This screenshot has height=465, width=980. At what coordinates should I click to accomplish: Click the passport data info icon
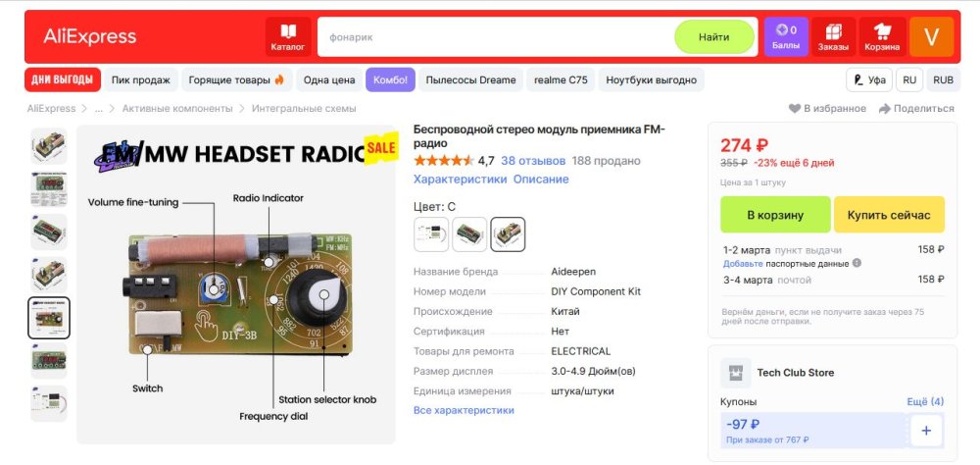[857, 263]
